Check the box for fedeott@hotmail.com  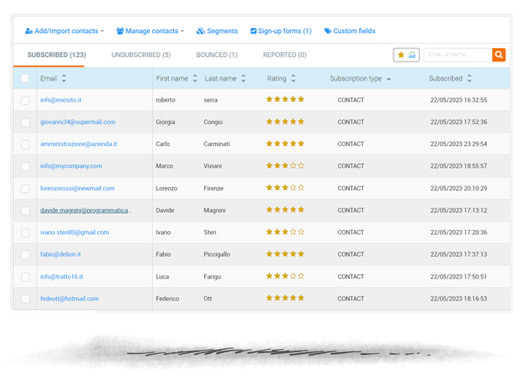click(25, 299)
